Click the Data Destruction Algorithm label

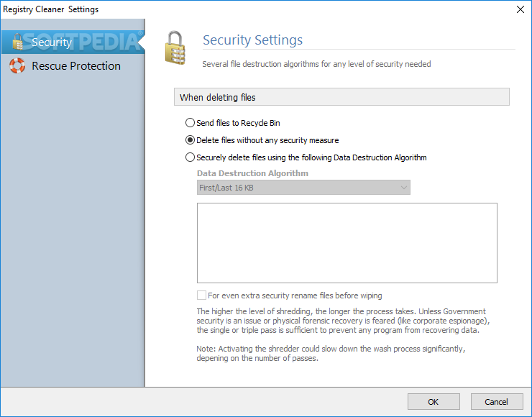tap(253, 173)
